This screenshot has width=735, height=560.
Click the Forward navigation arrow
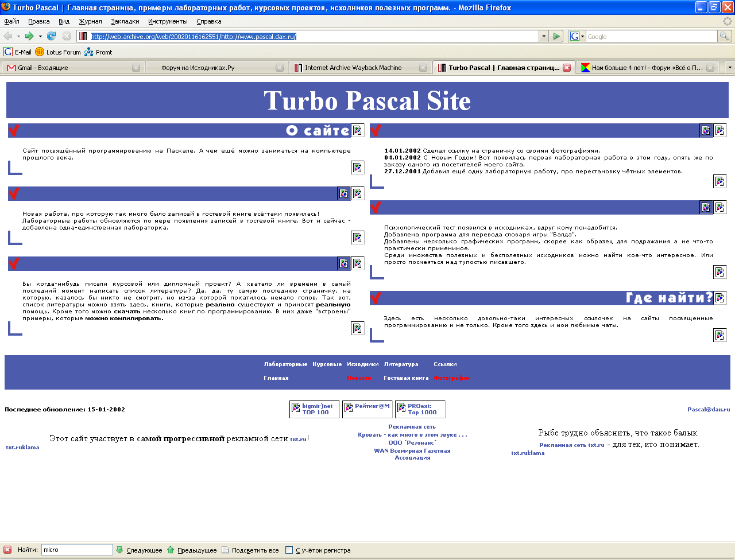tap(29, 36)
